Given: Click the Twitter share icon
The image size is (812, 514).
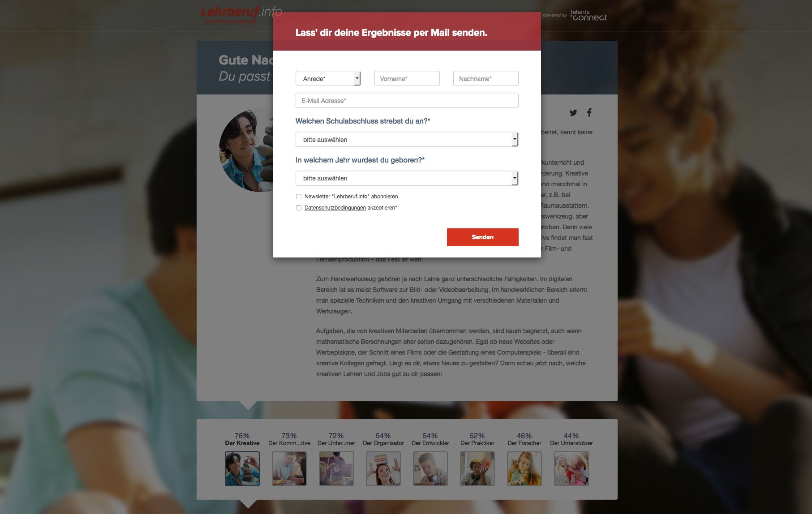Looking at the screenshot, I should [x=573, y=113].
